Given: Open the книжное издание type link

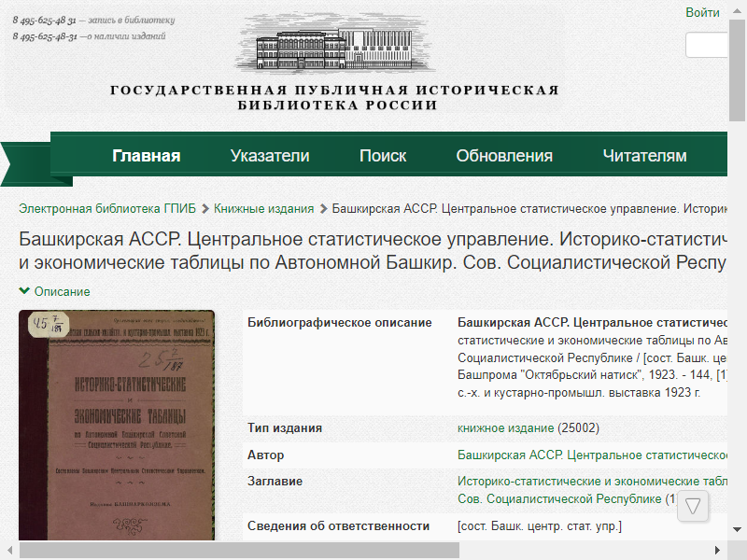Looking at the screenshot, I should point(505,427).
